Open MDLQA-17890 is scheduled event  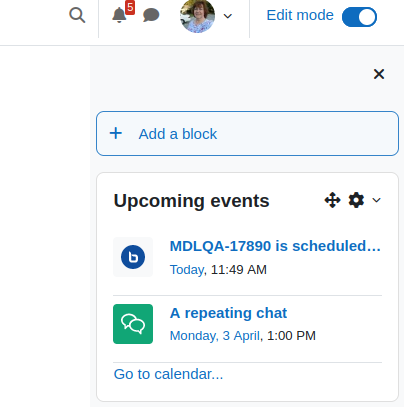pyautogui.click(x=275, y=246)
